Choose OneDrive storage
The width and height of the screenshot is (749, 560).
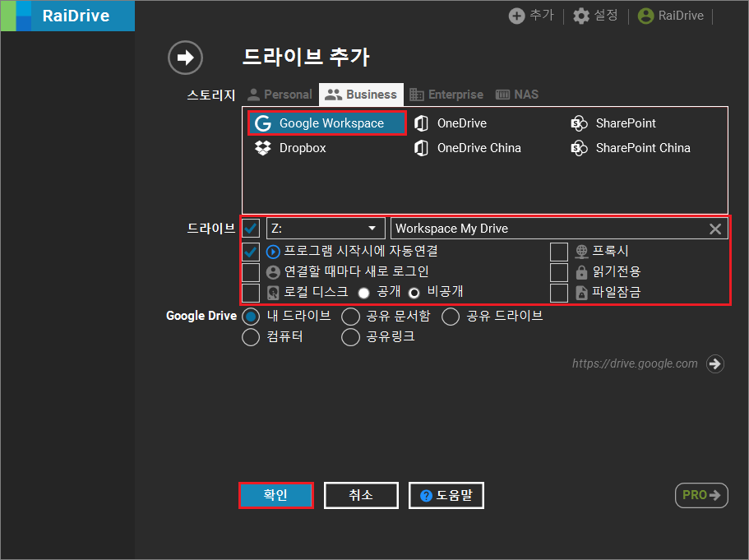[451, 123]
